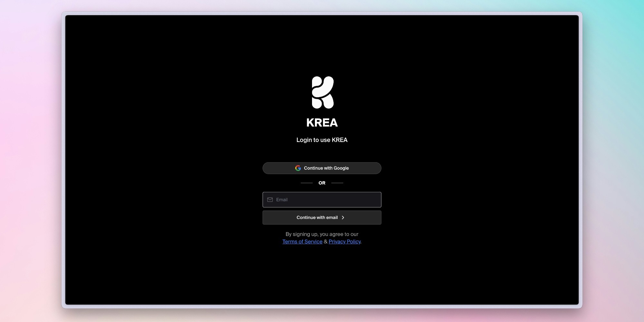644x322 pixels.
Task: Click the Google G icon
Action: [x=298, y=168]
